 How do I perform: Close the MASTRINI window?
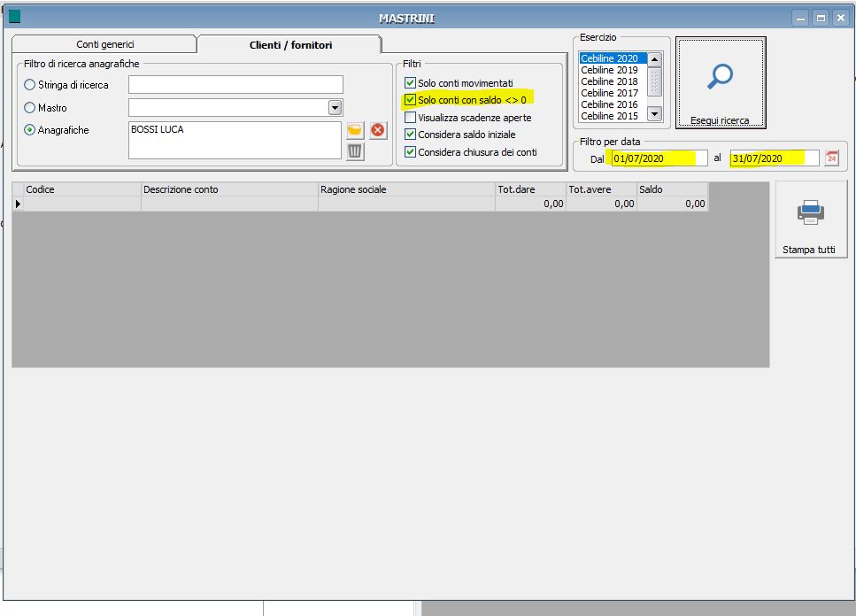pos(841,18)
